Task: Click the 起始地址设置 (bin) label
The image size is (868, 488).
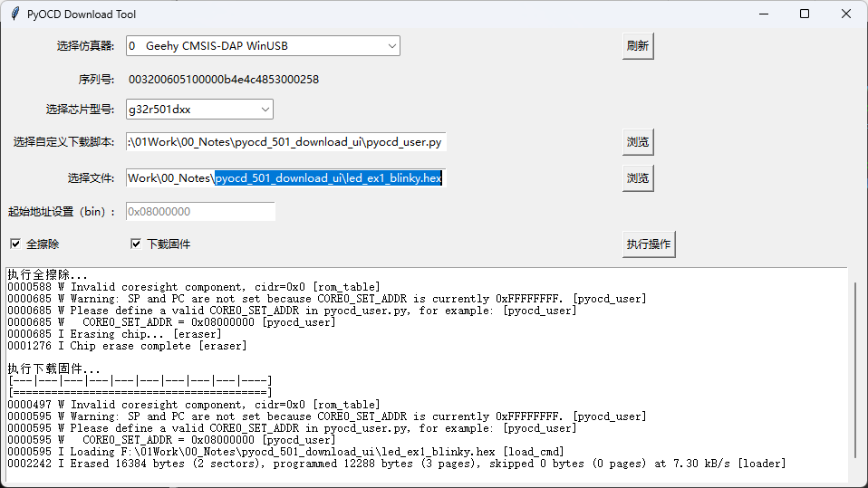Action: click(x=62, y=211)
